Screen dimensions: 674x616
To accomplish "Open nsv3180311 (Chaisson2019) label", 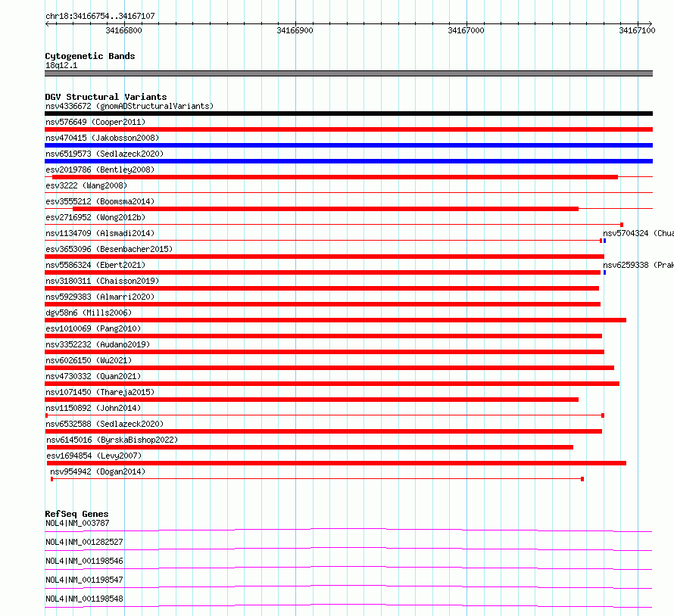I will (102, 281).
